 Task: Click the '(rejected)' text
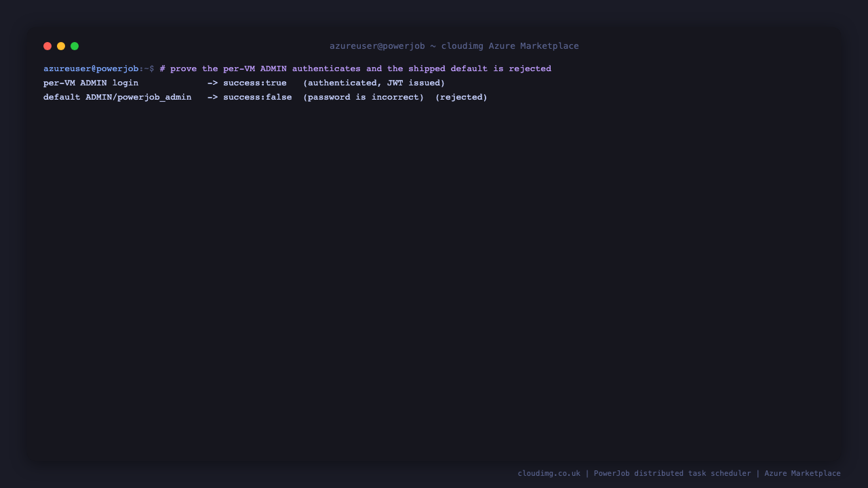click(x=461, y=97)
